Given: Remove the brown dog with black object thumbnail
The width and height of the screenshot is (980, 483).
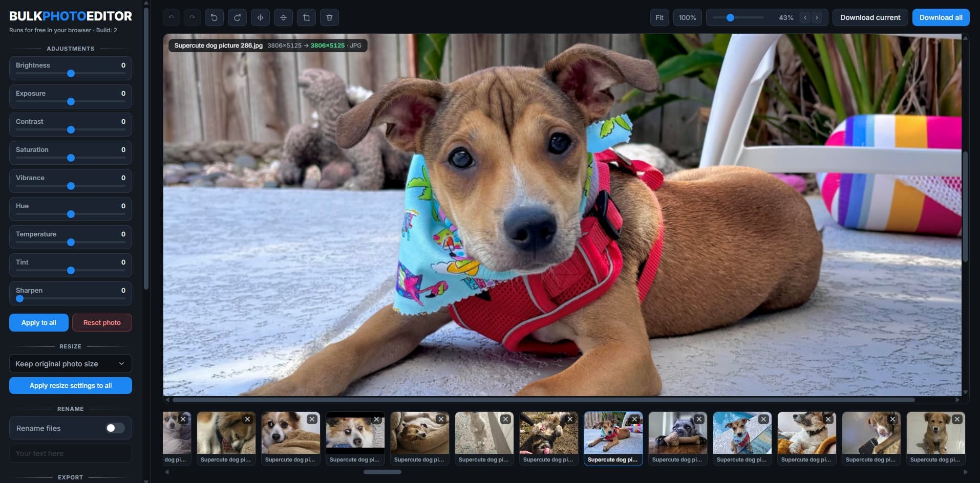Looking at the screenshot, I should click(892, 419).
